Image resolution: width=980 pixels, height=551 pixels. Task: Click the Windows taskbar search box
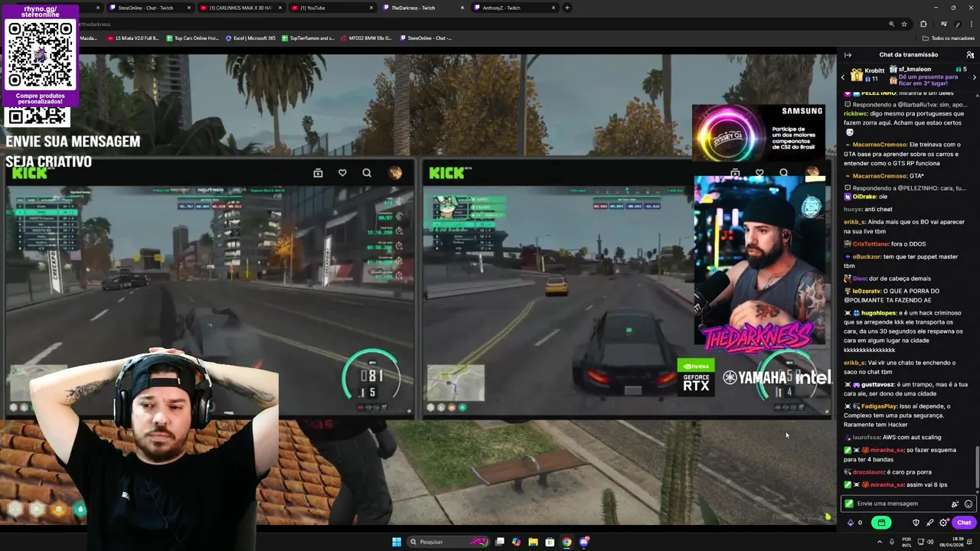(x=449, y=542)
